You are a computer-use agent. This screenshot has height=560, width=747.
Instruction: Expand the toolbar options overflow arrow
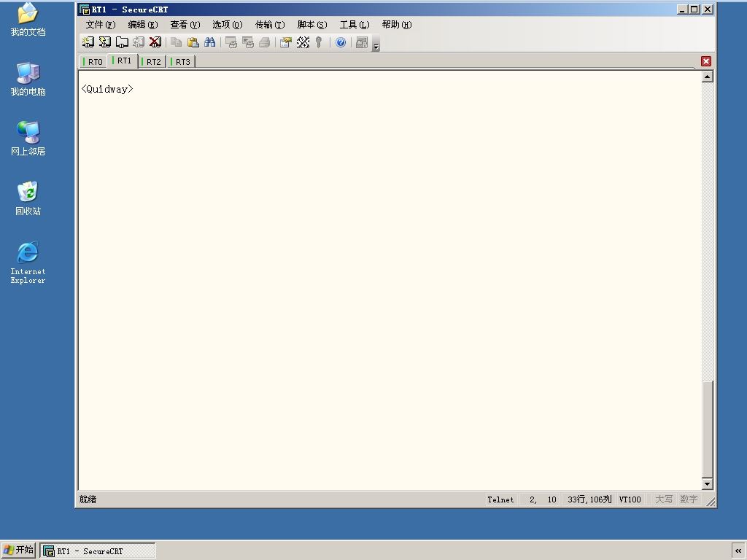pyautogui.click(x=376, y=43)
